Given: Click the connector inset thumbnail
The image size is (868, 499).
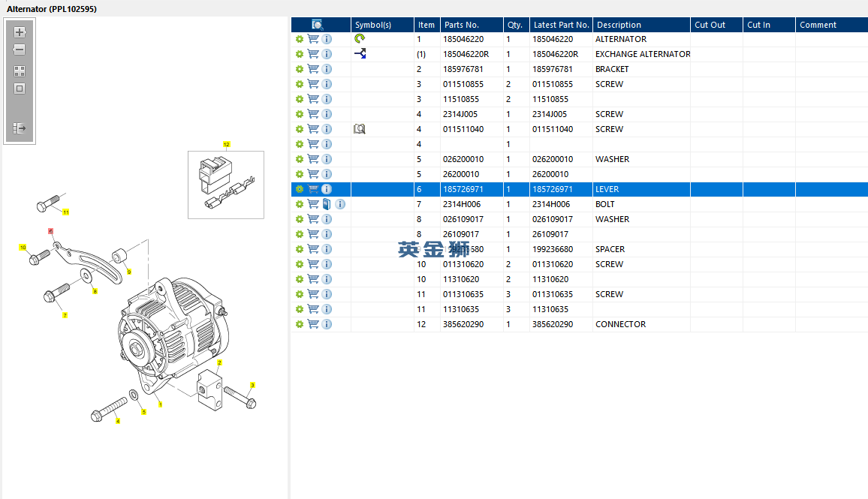Looking at the screenshot, I should tap(226, 185).
